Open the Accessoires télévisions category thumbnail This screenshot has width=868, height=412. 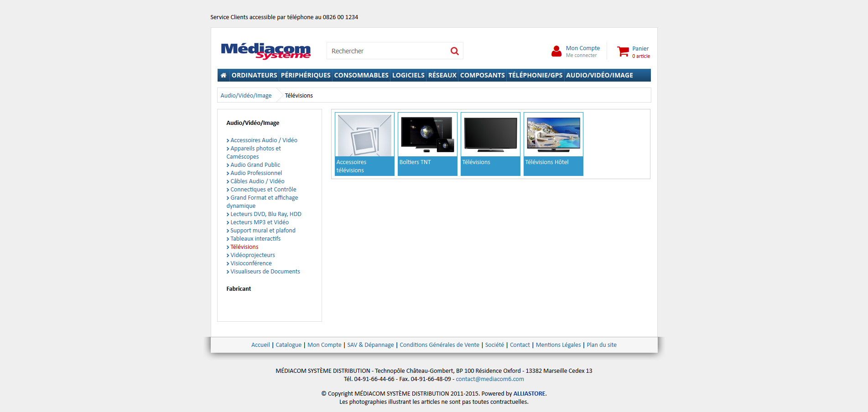[x=364, y=144]
